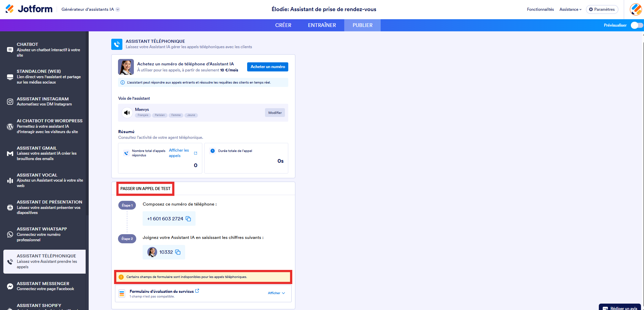The width and height of the screenshot is (644, 310).
Task: Click the Français voice tag
Action: click(x=143, y=115)
